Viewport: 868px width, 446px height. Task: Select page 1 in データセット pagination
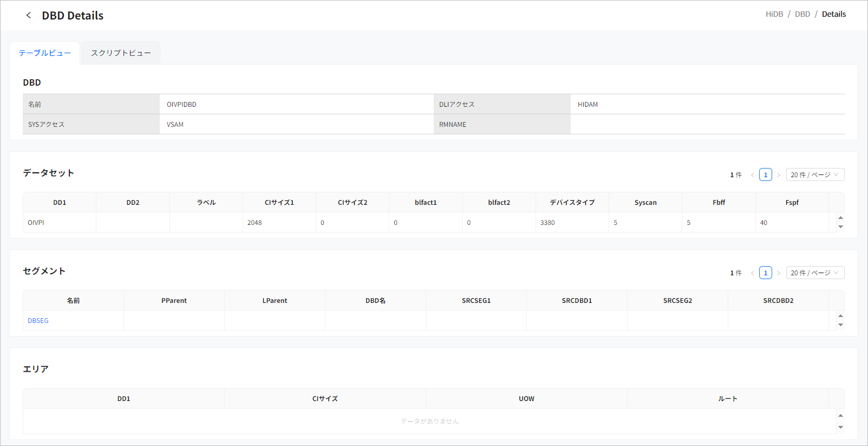click(x=765, y=175)
